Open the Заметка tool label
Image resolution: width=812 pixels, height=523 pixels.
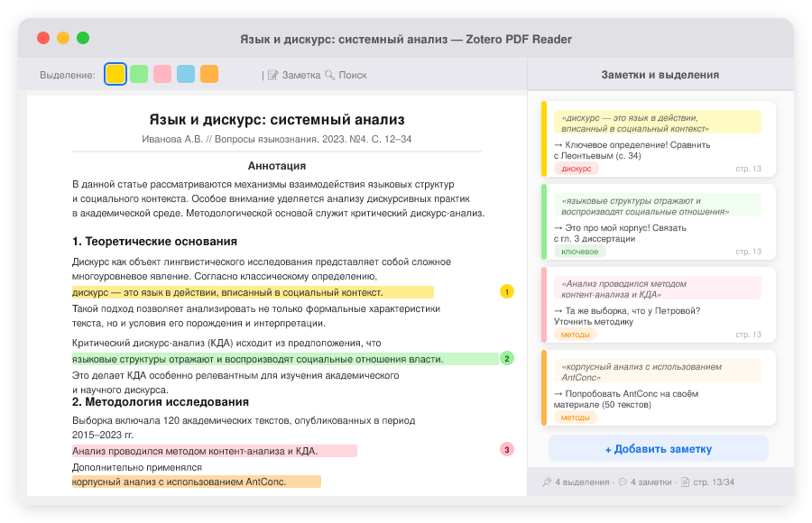[x=301, y=75]
